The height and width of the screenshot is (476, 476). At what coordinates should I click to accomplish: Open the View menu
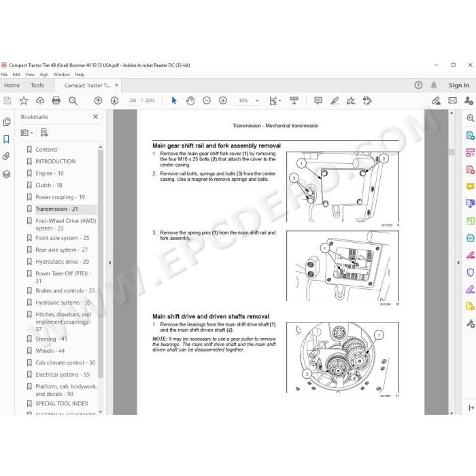tap(30, 74)
